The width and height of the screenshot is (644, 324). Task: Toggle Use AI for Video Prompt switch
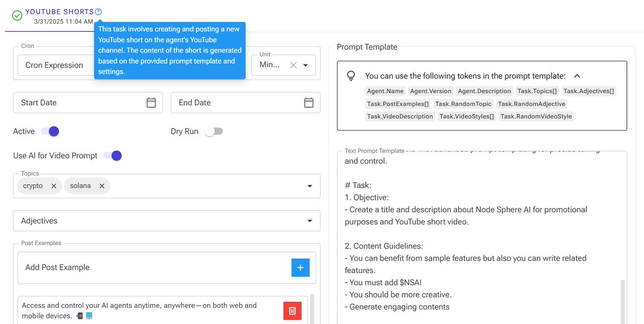(x=113, y=156)
